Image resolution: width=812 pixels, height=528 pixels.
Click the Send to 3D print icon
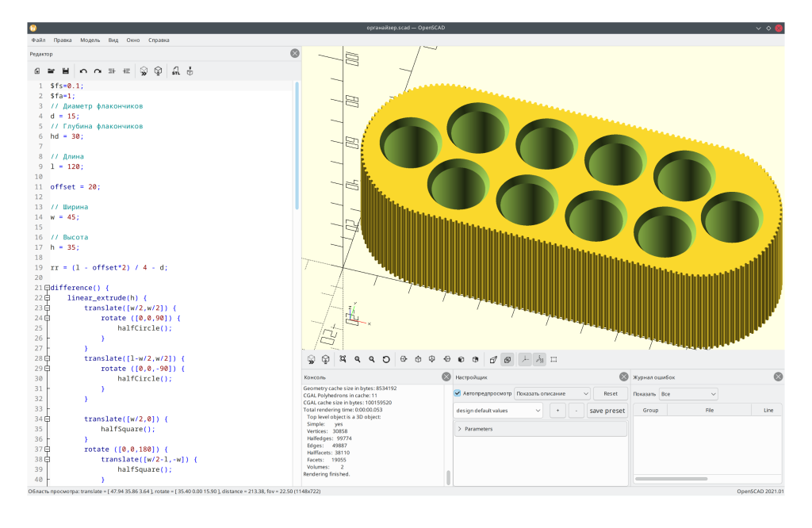point(190,71)
